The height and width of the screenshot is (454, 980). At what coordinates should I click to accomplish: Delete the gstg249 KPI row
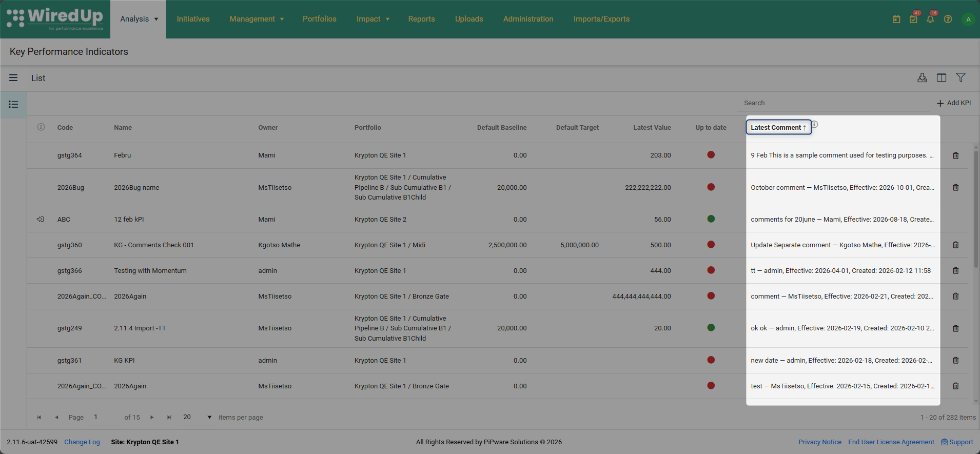[955, 328]
